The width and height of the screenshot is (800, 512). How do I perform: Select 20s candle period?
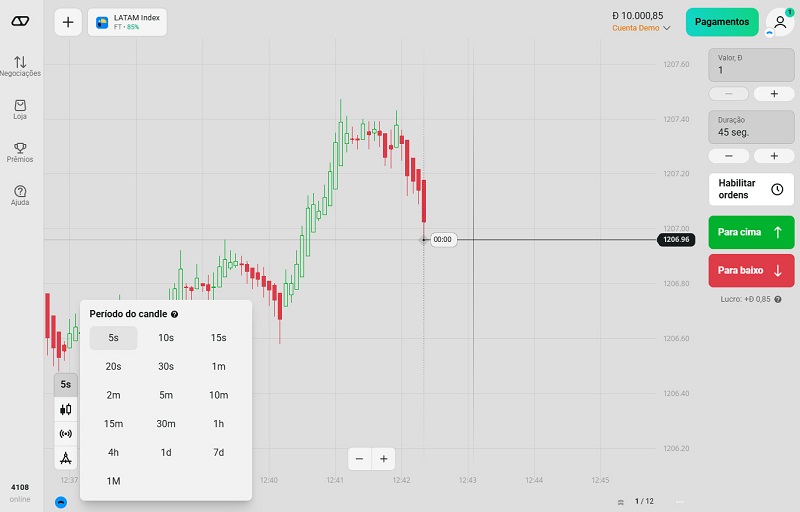(113, 366)
